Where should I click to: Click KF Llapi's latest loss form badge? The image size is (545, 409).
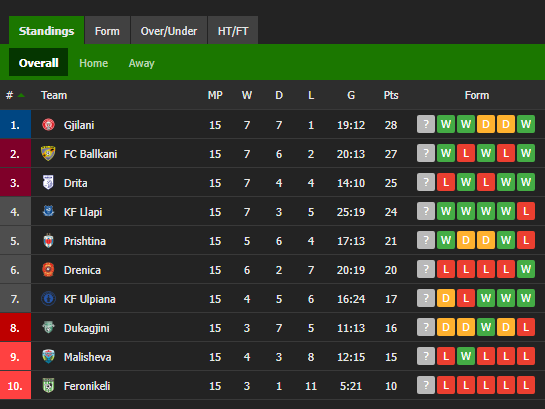(x=526, y=211)
